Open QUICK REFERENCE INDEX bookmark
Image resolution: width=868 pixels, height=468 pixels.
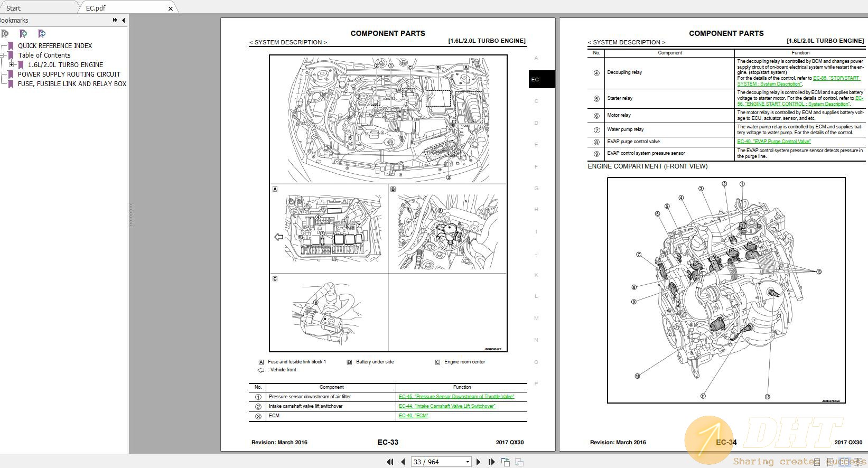point(55,45)
